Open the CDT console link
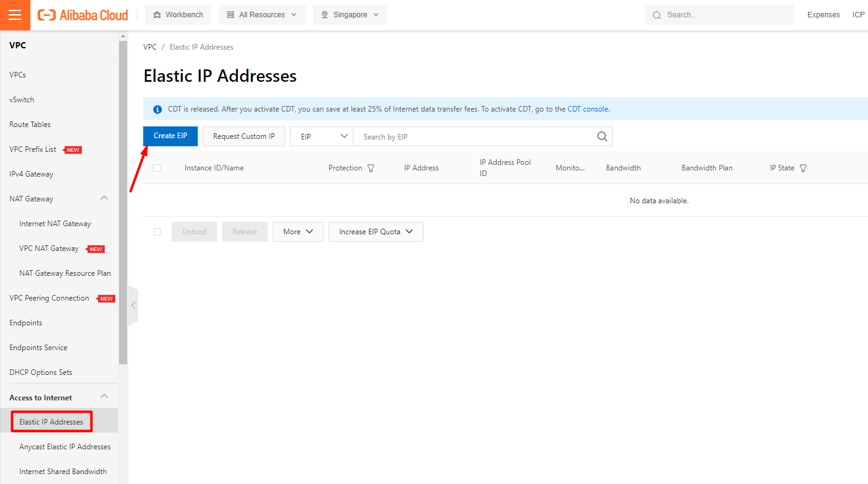868x484 pixels. [x=588, y=109]
